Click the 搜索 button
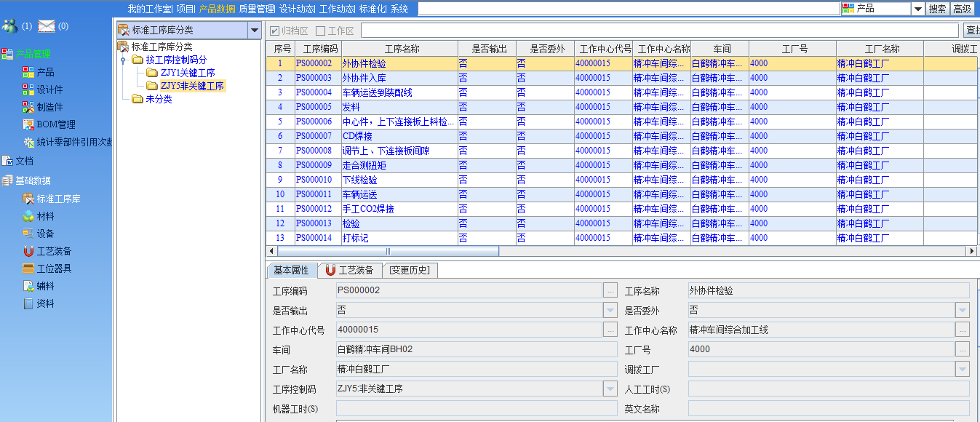Screen dimensions: 980x422 (937, 9)
